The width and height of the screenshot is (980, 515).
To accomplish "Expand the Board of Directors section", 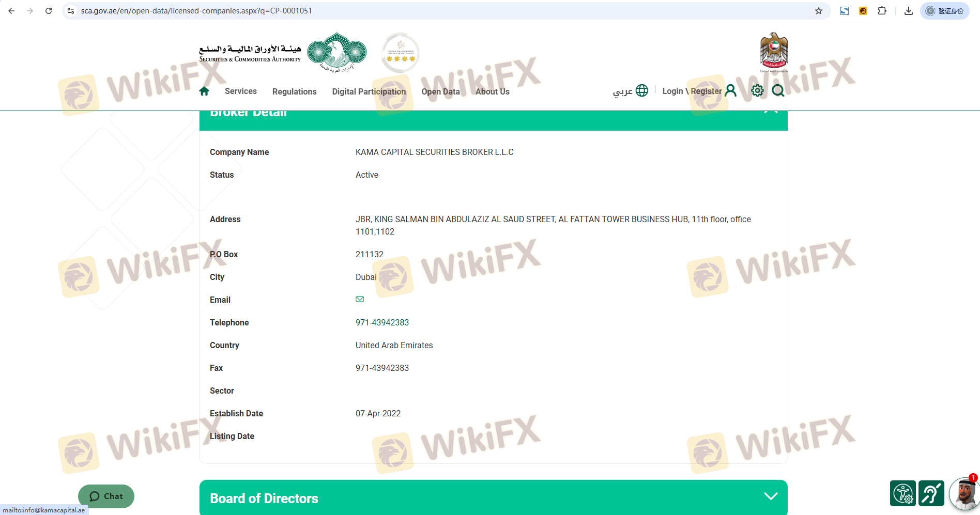I will pyautogui.click(x=771, y=496).
